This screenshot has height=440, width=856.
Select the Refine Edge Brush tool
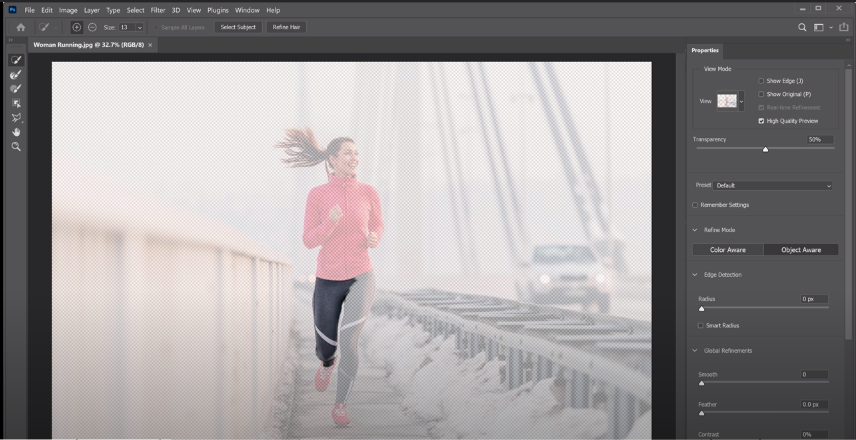tap(16, 75)
